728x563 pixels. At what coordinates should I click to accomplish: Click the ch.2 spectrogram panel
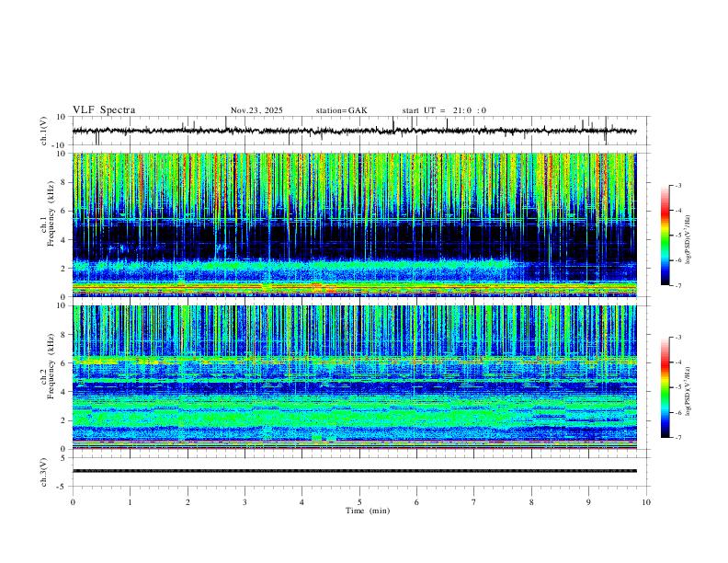coord(354,377)
